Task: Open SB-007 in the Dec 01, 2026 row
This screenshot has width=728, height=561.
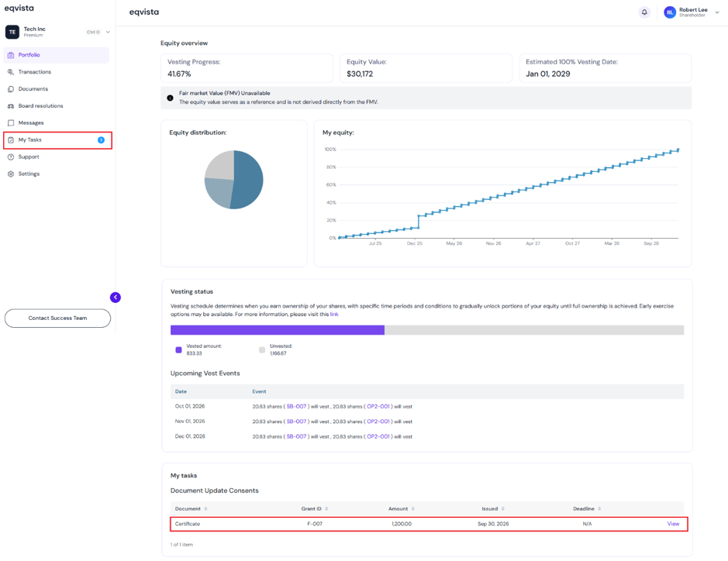Action: coord(296,437)
